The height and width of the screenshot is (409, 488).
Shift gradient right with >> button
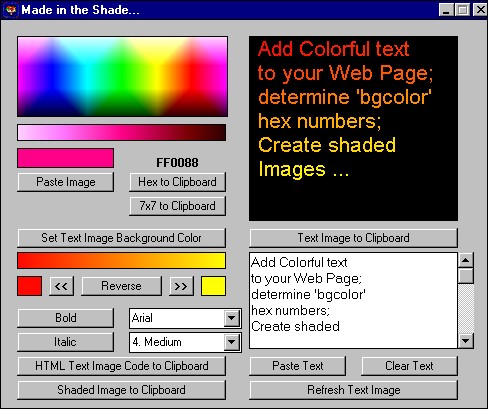[x=181, y=286]
